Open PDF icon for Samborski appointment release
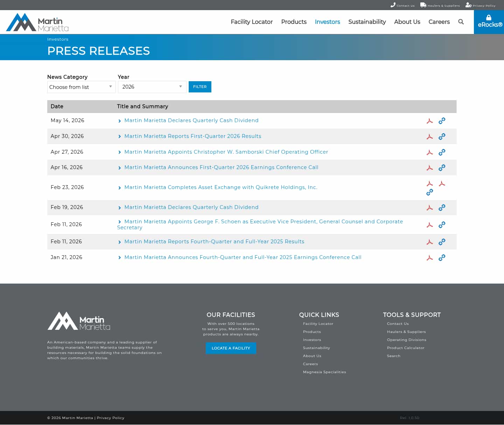 [430, 152]
